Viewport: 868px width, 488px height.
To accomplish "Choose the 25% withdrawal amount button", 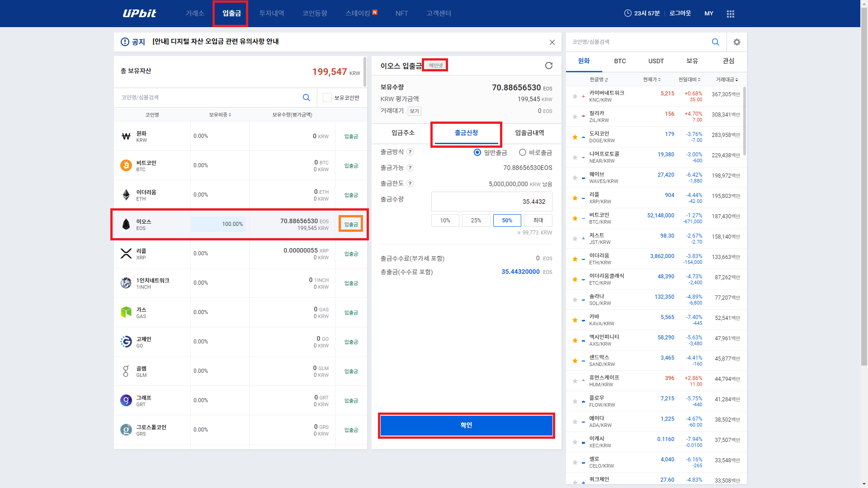I will click(476, 221).
